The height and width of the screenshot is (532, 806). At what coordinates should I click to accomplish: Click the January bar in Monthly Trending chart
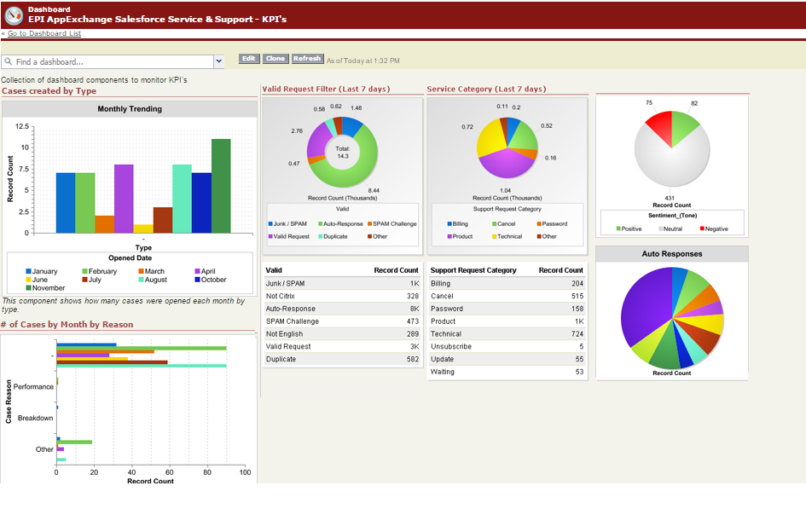(66, 203)
